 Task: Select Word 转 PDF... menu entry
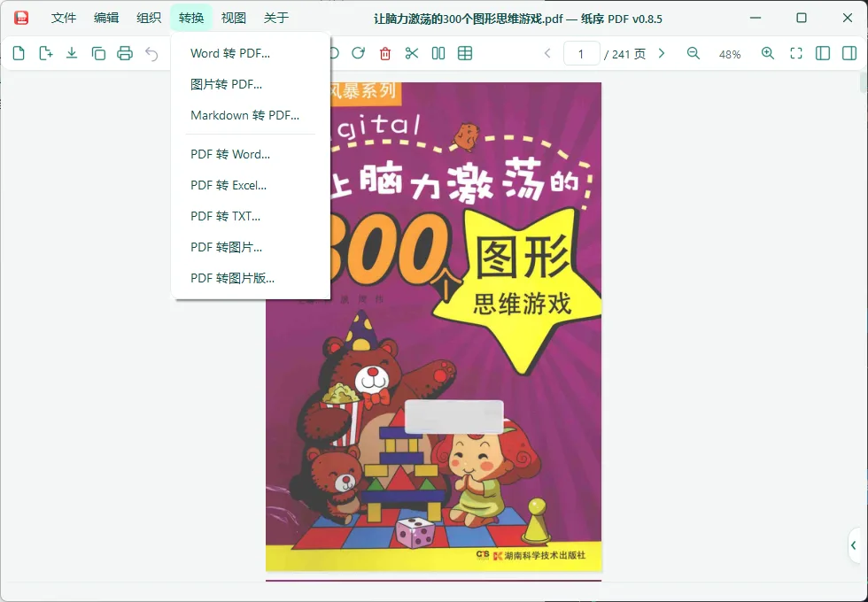(251, 53)
